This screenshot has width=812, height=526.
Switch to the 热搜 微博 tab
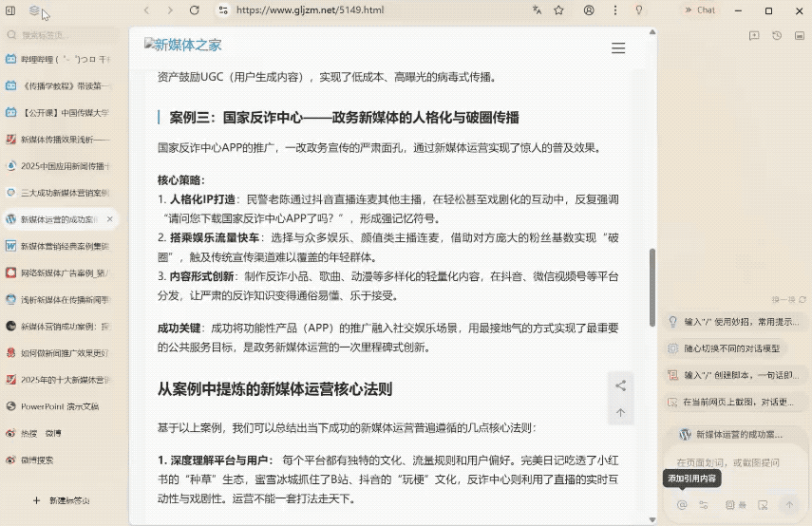60,433
